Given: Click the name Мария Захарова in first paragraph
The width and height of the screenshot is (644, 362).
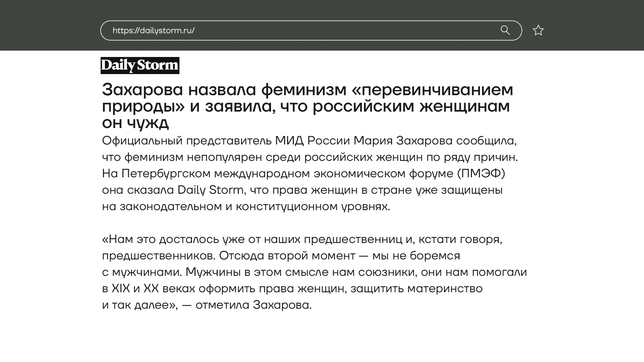Looking at the screenshot, I should click(x=402, y=141).
